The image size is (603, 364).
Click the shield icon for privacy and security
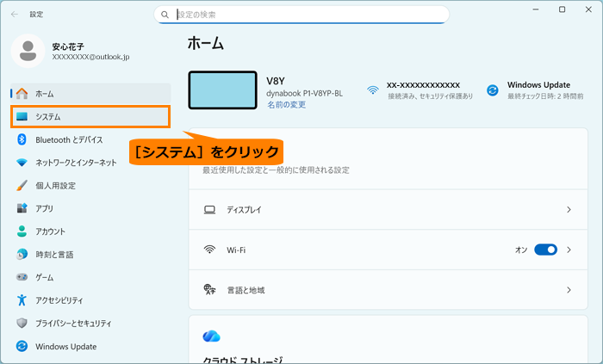tap(22, 323)
